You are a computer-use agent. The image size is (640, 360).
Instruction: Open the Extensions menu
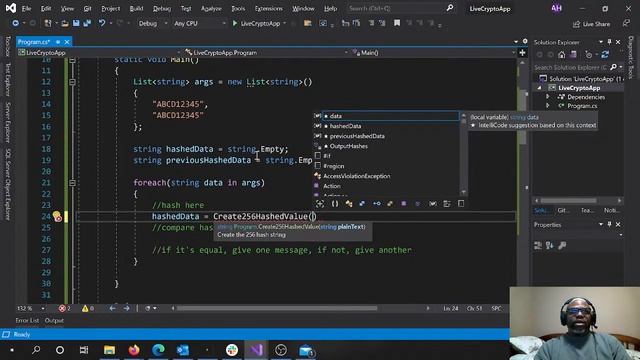pos(269,8)
